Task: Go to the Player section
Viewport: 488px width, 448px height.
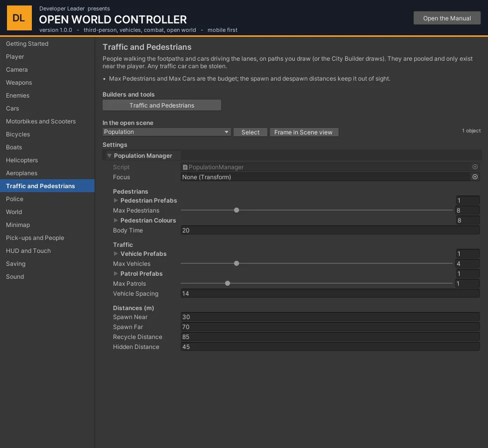Action: 47,57
